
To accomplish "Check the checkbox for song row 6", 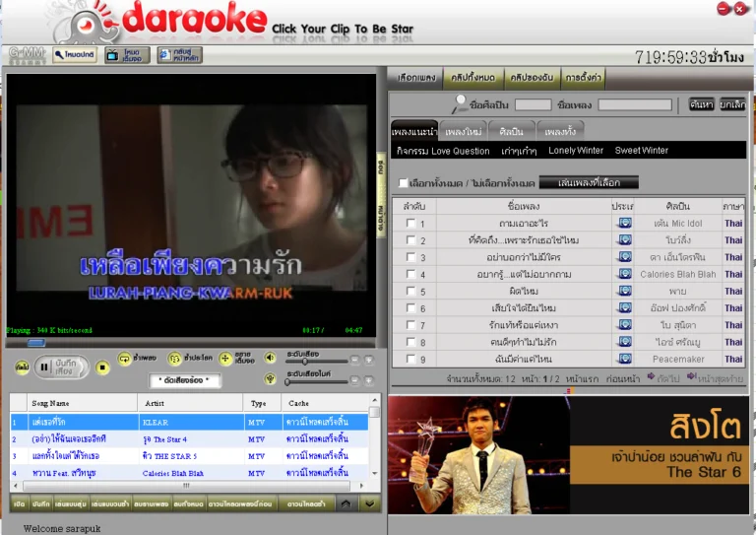I will pos(410,307).
